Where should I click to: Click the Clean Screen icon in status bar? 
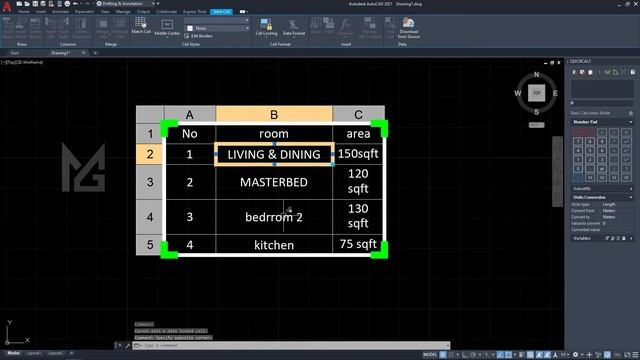[x=627, y=355]
